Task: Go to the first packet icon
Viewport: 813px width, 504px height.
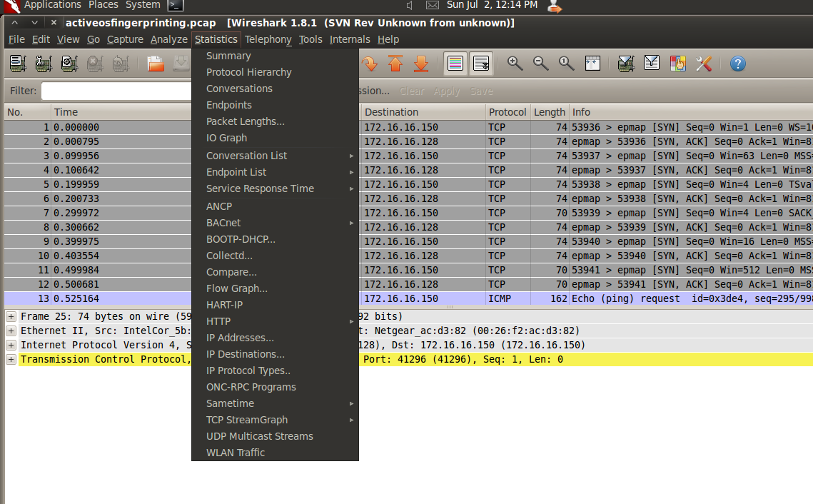Action: pyautogui.click(x=395, y=64)
